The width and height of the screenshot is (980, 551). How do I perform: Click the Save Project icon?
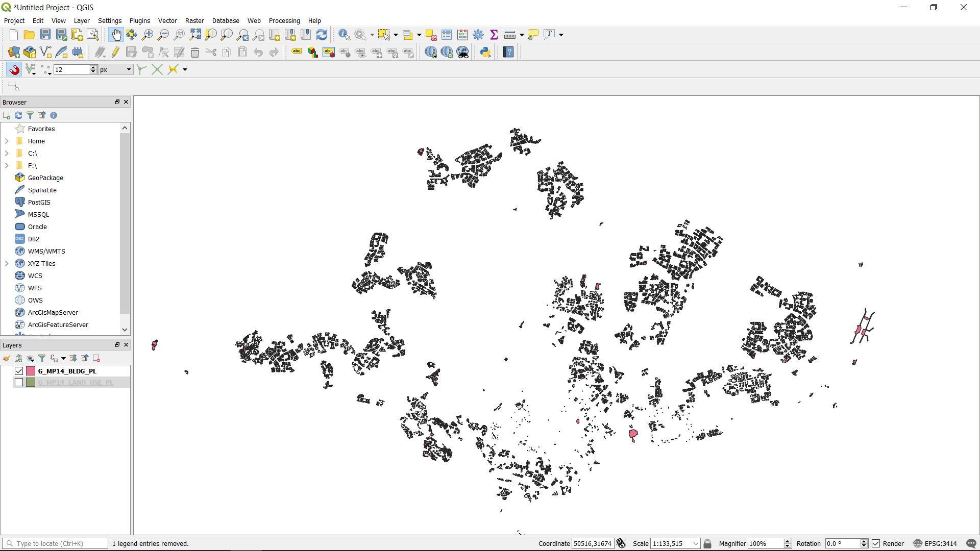[x=45, y=35]
